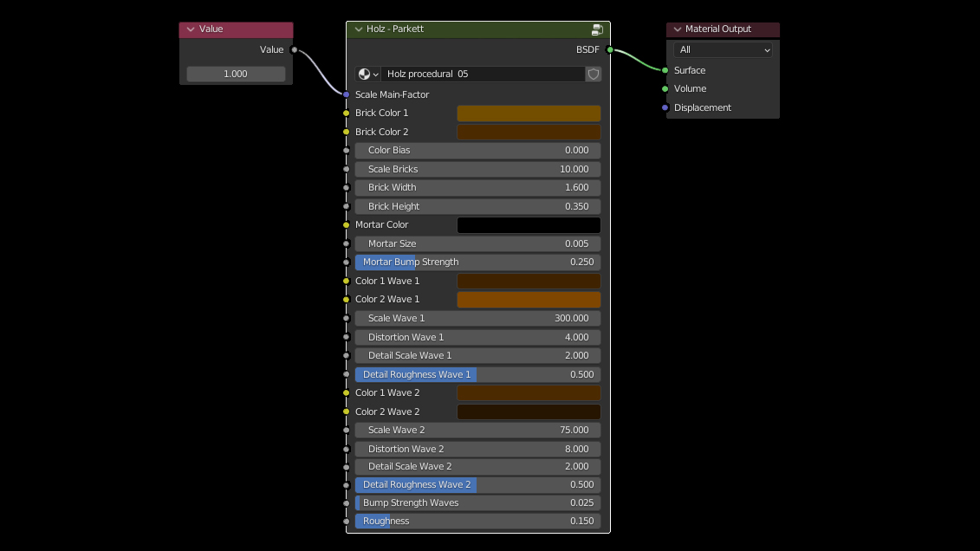Click the Mortar Bump Strength slider
The image size is (980, 551).
click(x=477, y=263)
